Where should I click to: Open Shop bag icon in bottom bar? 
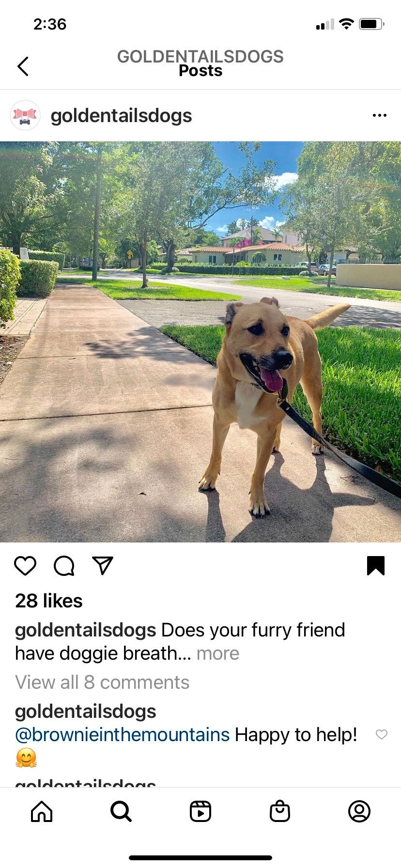pyautogui.click(x=280, y=811)
